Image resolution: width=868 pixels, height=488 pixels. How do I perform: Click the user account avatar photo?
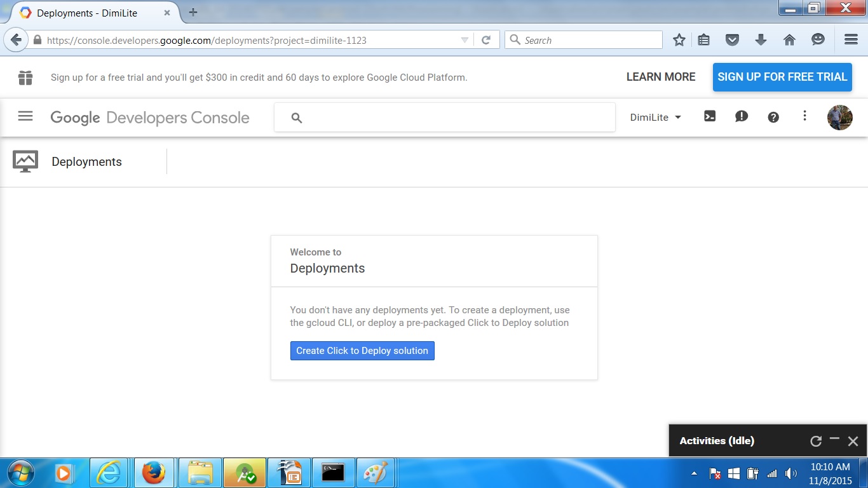pyautogui.click(x=839, y=117)
